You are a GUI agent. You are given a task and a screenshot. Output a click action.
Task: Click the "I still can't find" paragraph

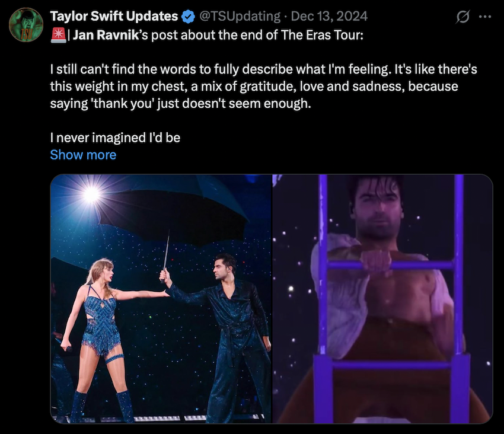pos(263,87)
